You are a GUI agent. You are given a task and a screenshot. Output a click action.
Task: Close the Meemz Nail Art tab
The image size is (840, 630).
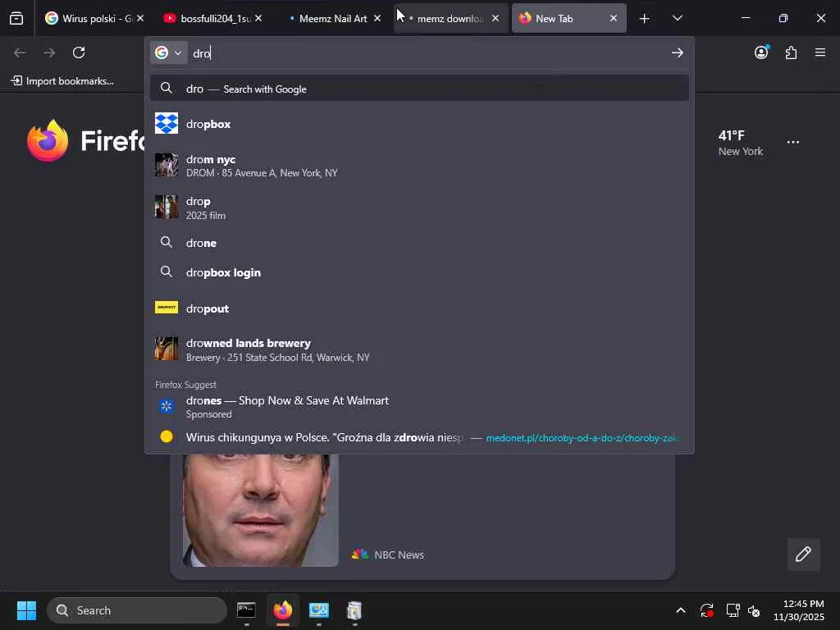(x=377, y=18)
